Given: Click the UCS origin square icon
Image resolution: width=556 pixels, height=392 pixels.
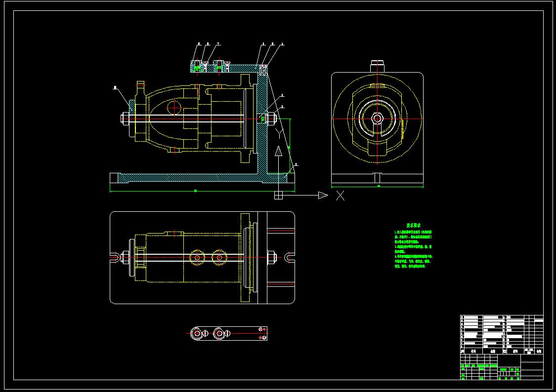Looking at the screenshot, I should (278, 195).
